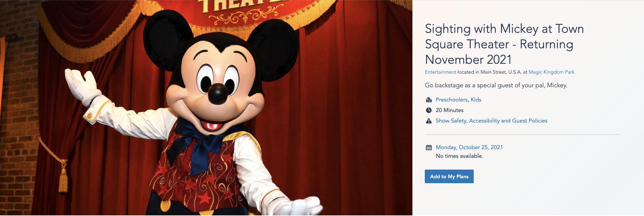
Task: Select the Kids age link
Action: 476,100
